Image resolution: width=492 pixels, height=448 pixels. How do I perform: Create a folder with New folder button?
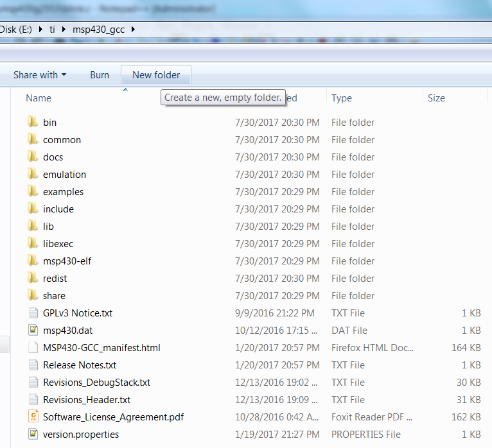point(156,75)
